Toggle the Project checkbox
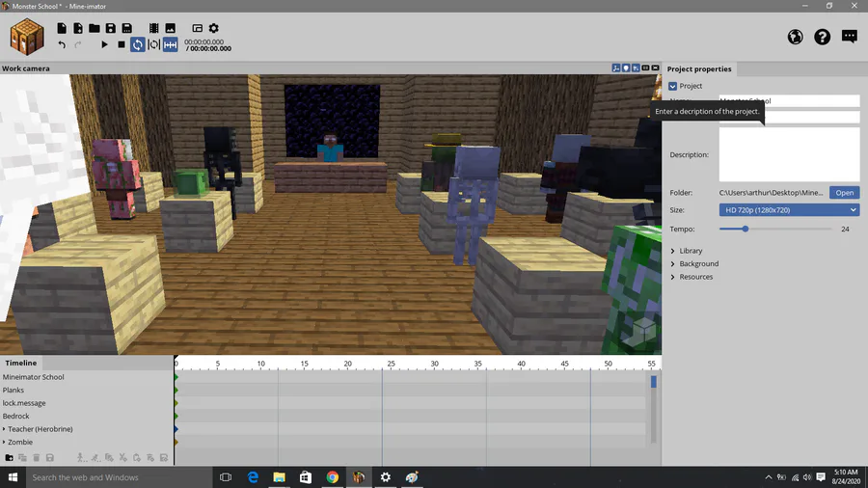 672,86
